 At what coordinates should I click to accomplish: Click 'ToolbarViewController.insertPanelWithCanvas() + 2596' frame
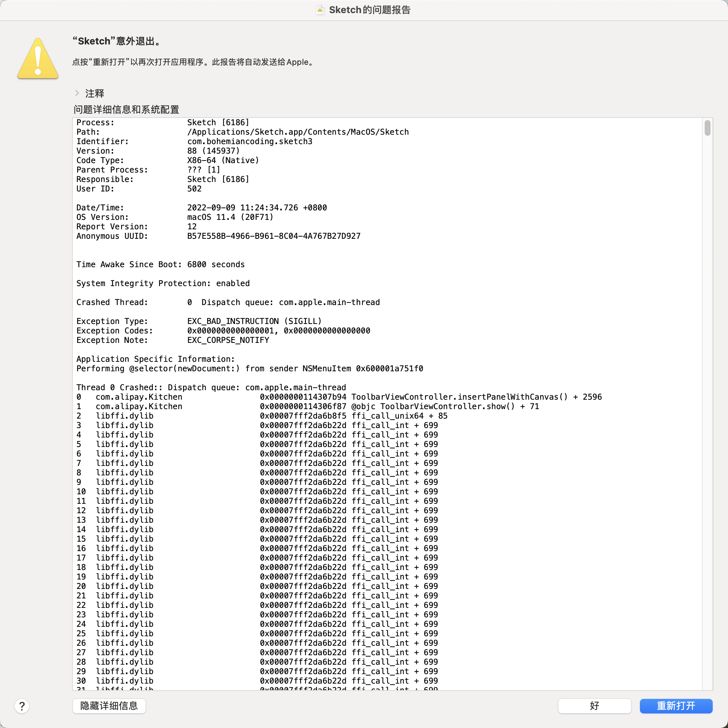point(477,397)
